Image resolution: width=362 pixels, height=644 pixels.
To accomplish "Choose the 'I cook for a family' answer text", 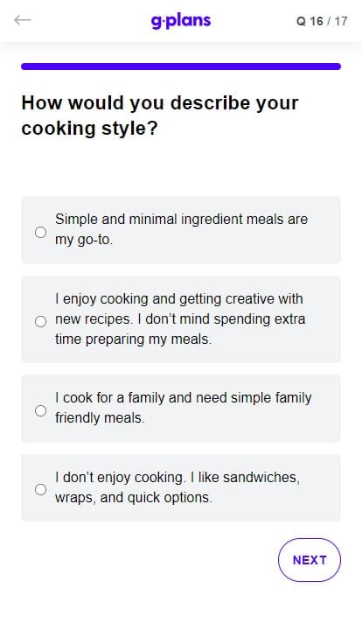I will [x=184, y=408].
